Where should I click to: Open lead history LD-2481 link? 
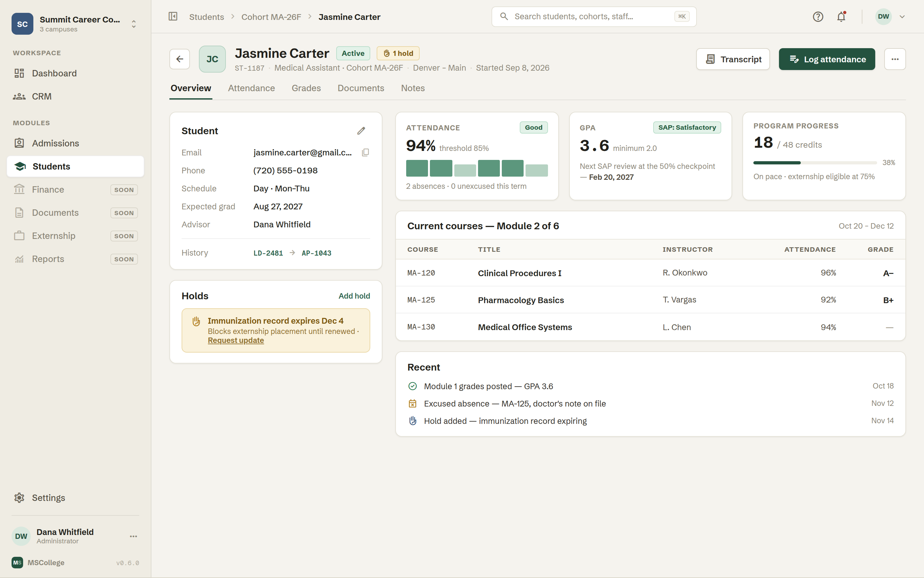[x=268, y=253]
